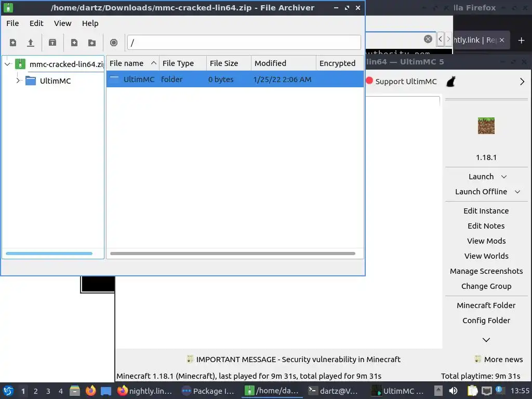Screen dimensions: 532x399
Task: Open Minecraft Folder from UltimMC sidebar
Action: [x=486, y=305]
